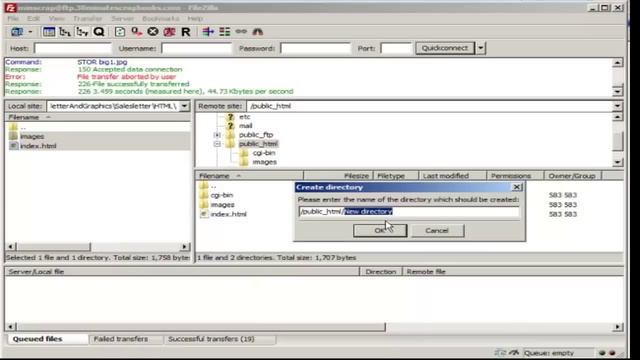Open the Bookmarks menu
The image size is (640, 360).
[x=160, y=19]
